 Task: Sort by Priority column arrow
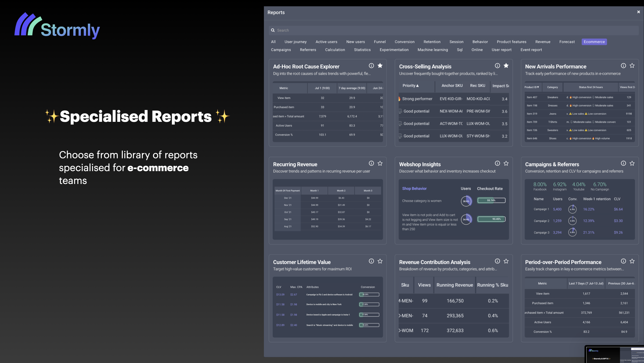(x=417, y=86)
